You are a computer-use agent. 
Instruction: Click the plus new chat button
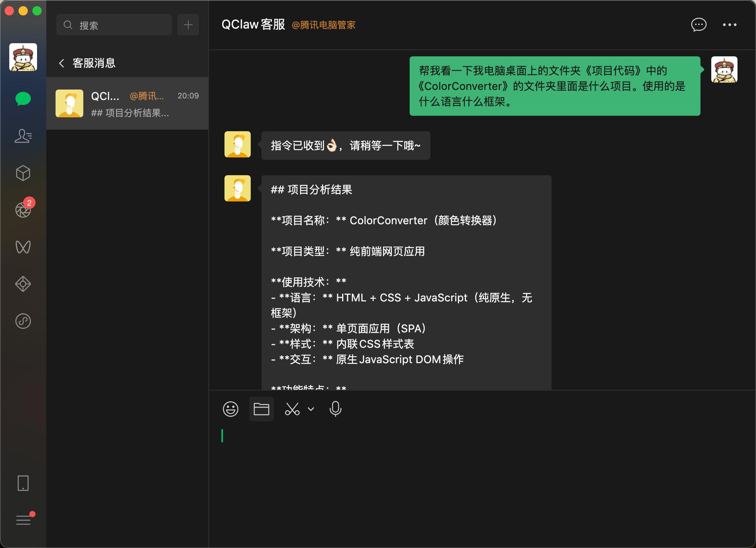(x=188, y=25)
